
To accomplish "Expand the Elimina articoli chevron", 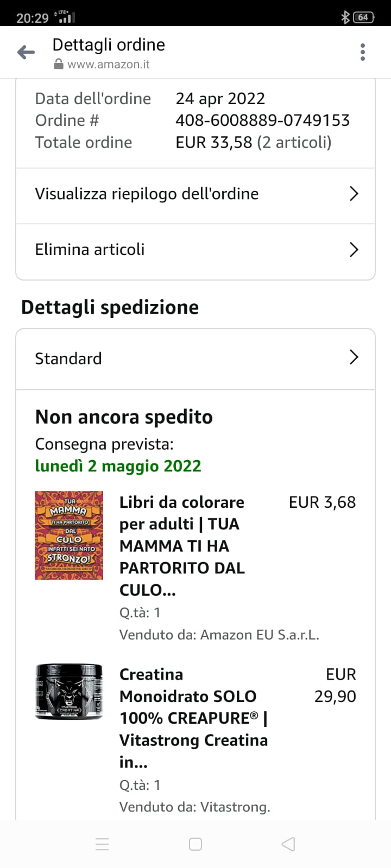I will click(x=354, y=250).
